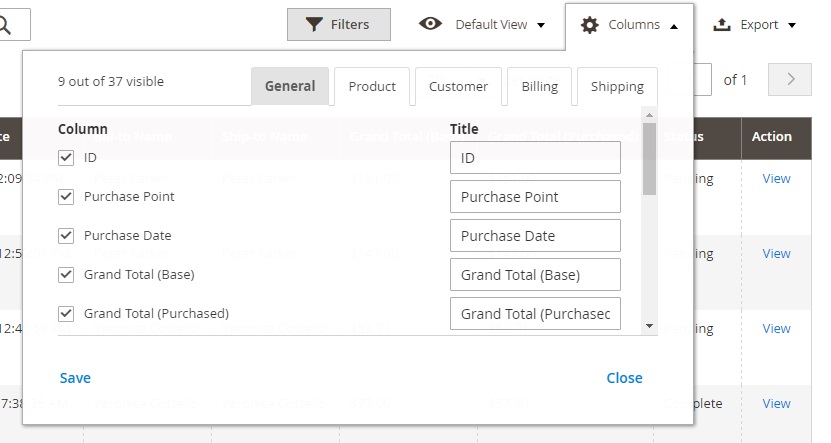The image size is (831, 443).
Task: Uncheck the Purchase Date checkbox
Action: click(66, 235)
